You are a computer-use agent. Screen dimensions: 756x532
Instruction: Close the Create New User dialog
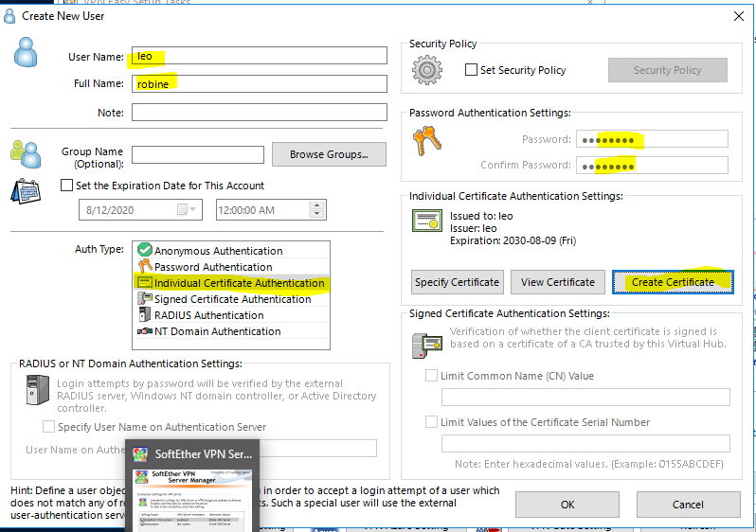[738, 16]
